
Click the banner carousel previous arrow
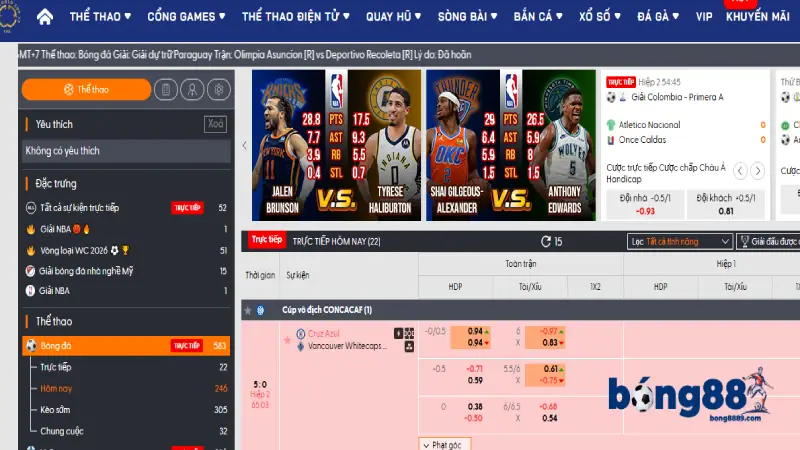(244, 145)
